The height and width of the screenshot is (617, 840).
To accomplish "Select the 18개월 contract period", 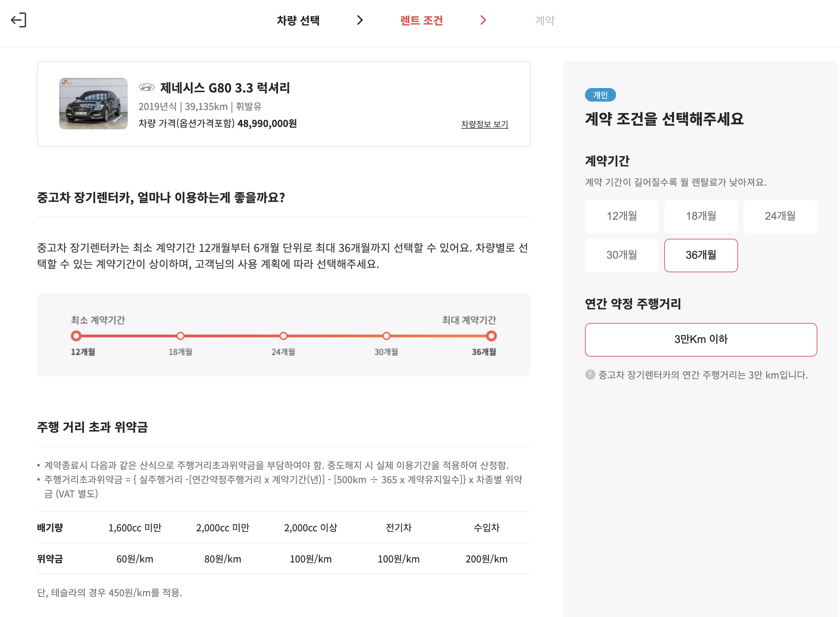I will [701, 216].
